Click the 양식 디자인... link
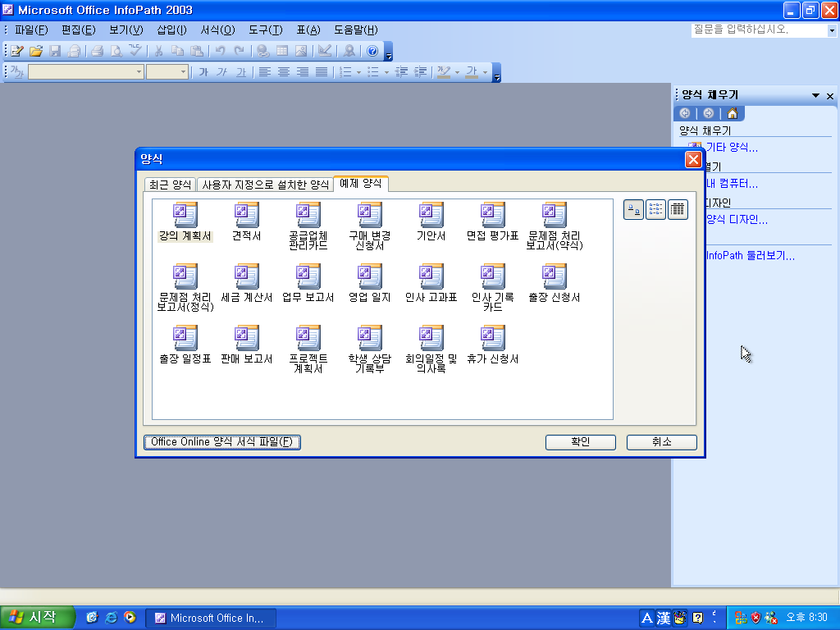 click(737, 219)
